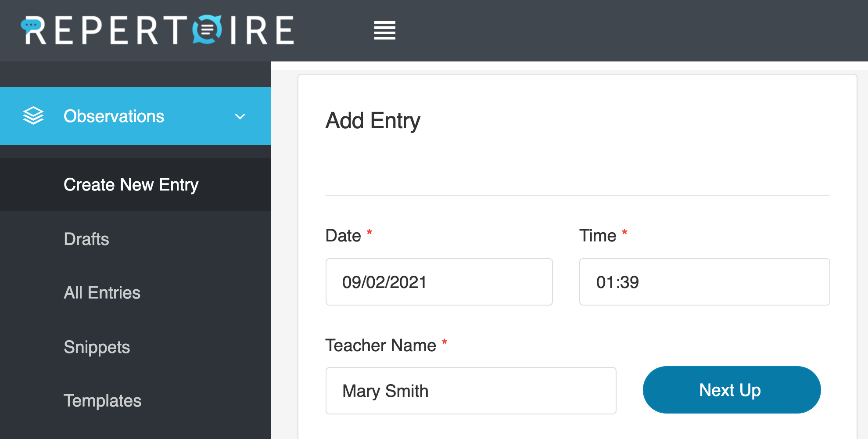Image resolution: width=868 pixels, height=439 pixels.
Task: Click the Time field label
Action: 597,236
